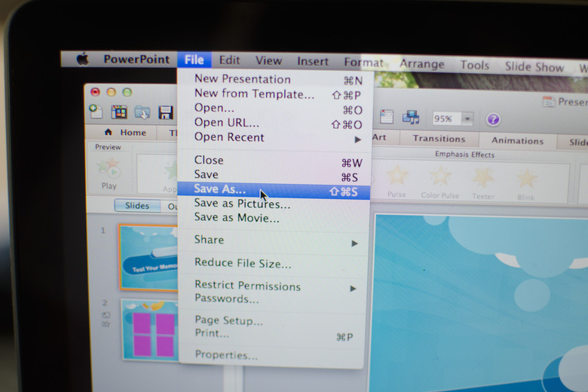Click the filmstrip template toolbar icon

[119, 112]
